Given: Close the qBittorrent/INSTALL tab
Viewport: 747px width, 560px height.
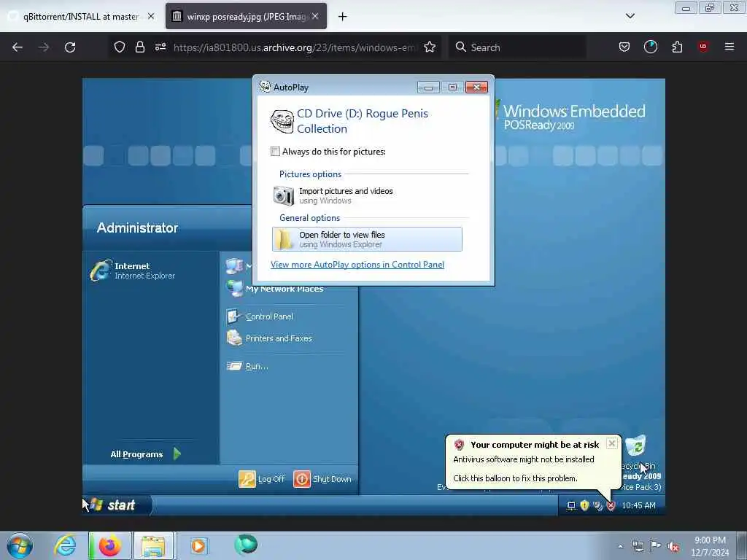Looking at the screenshot, I should pyautogui.click(x=151, y=16).
